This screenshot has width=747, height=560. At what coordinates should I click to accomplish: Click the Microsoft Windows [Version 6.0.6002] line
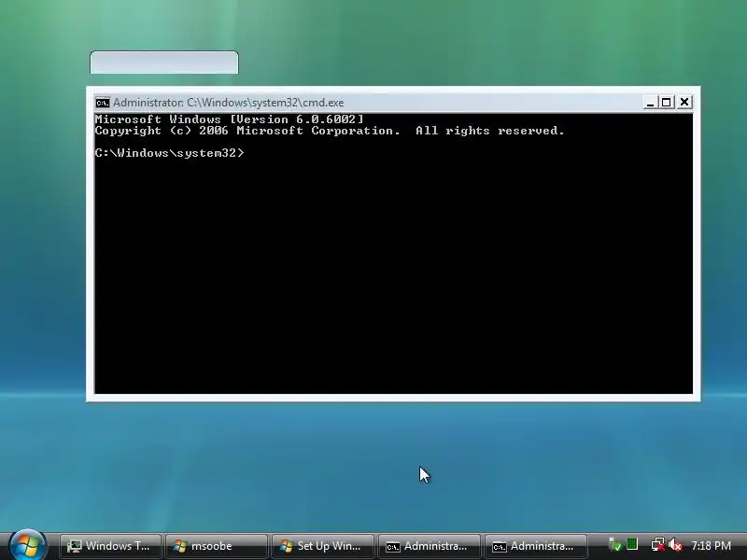click(x=229, y=119)
